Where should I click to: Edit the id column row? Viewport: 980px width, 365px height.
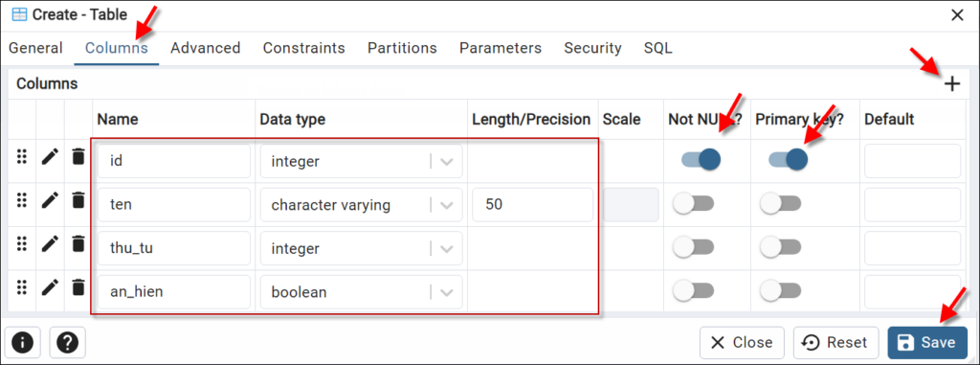(x=50, y=156)
